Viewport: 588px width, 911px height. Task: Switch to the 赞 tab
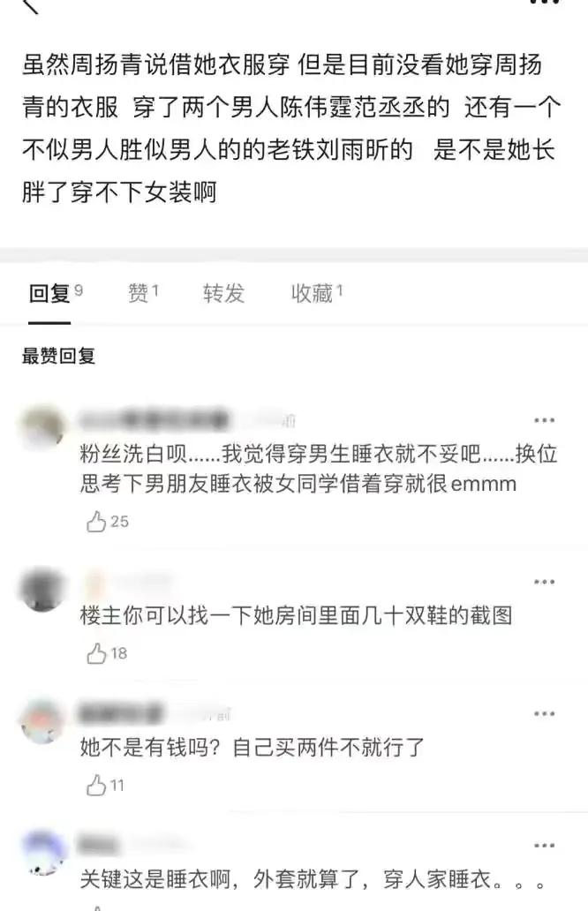[143, 293]
